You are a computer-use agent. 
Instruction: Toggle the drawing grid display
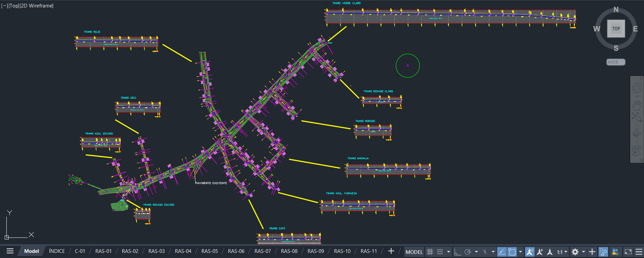430,252
